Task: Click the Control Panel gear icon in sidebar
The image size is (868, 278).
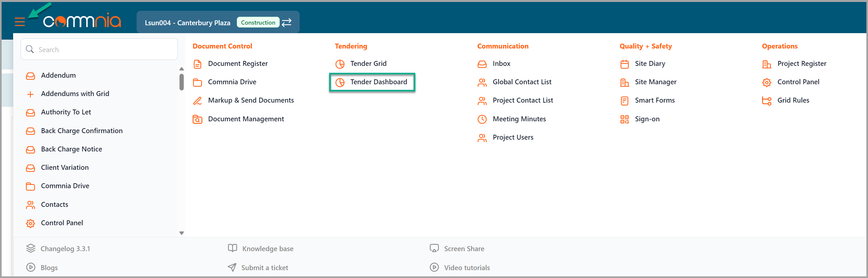Action: 30,223
